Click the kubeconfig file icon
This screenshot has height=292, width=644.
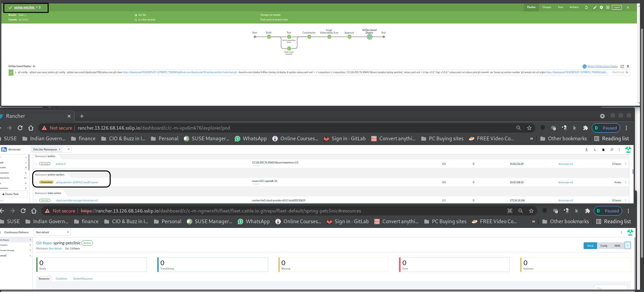coord(603,150)
